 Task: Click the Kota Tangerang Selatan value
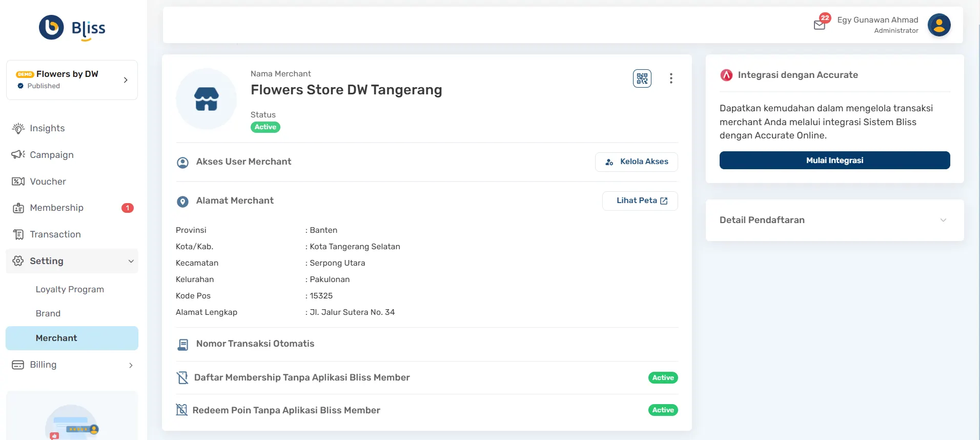tap(355, 247)
